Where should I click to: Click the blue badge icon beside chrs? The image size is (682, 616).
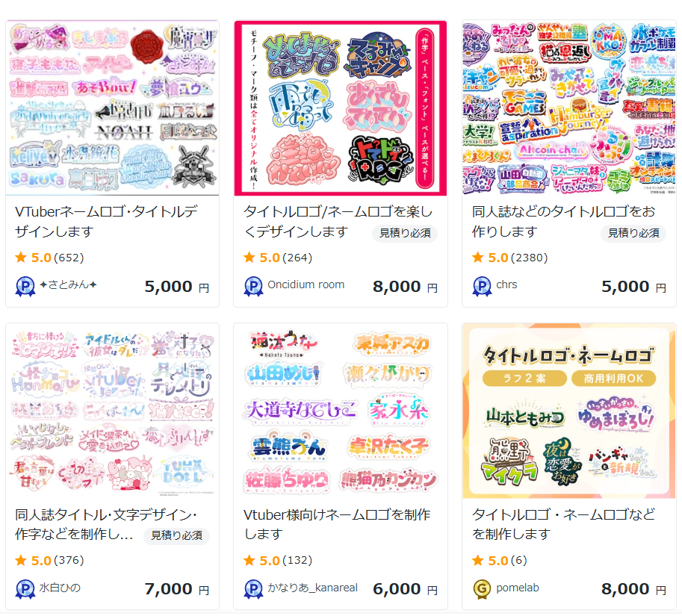[482, 287]
